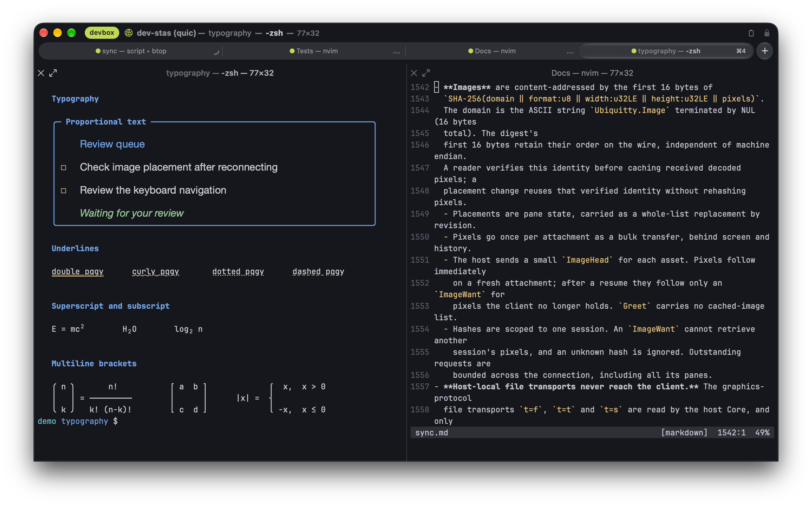Expand the typography pane to full size

pos(53,73)
